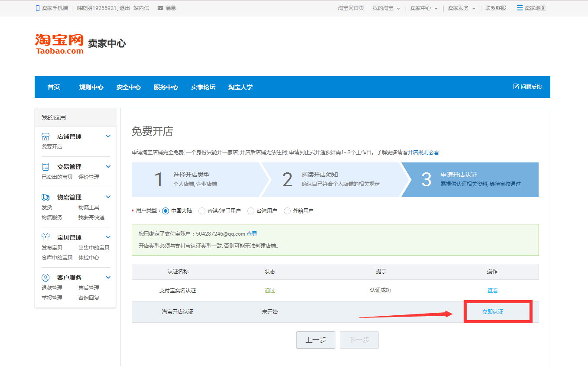The image size is (588, 366).
Task: Collapse the 交易管理 section chevron
Action: pos(108,166)
